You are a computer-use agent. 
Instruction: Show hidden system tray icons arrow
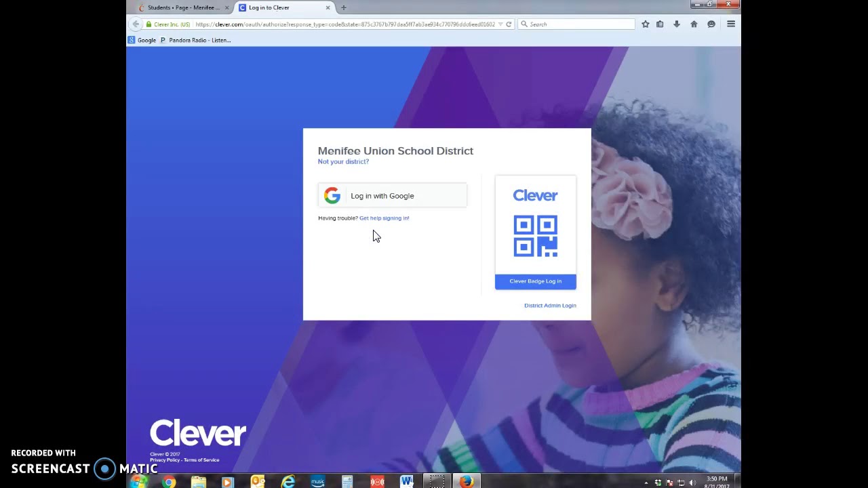click(x=646, y=483)
